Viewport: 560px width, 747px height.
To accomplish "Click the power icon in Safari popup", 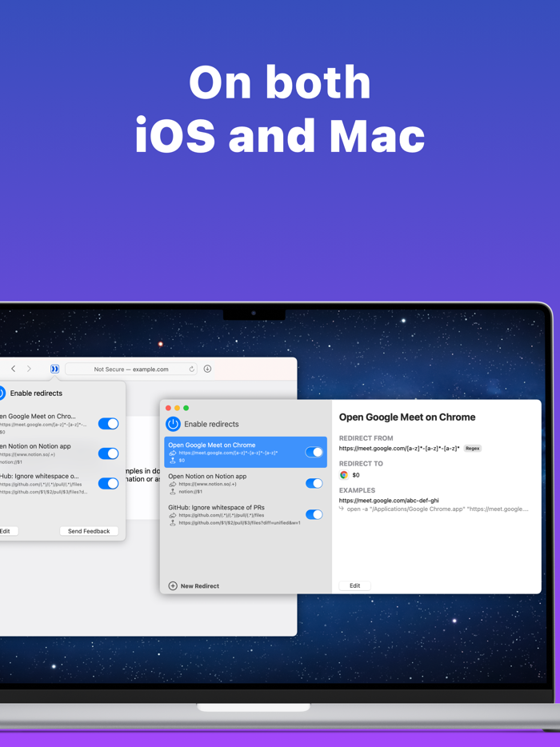I will 2,393.
